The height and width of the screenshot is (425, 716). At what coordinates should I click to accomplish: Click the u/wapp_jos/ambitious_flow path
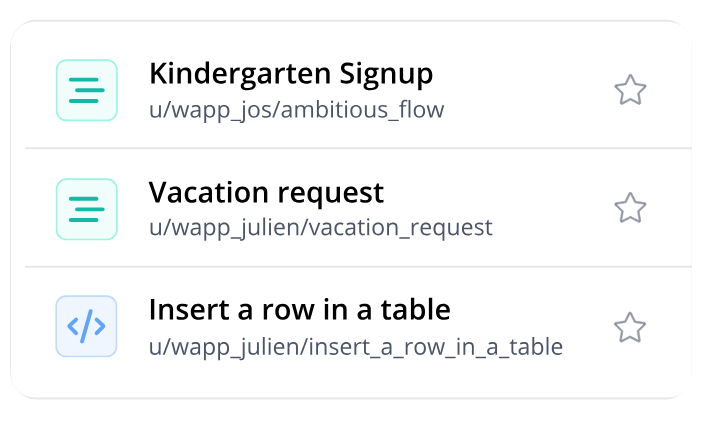coord(296,109)
